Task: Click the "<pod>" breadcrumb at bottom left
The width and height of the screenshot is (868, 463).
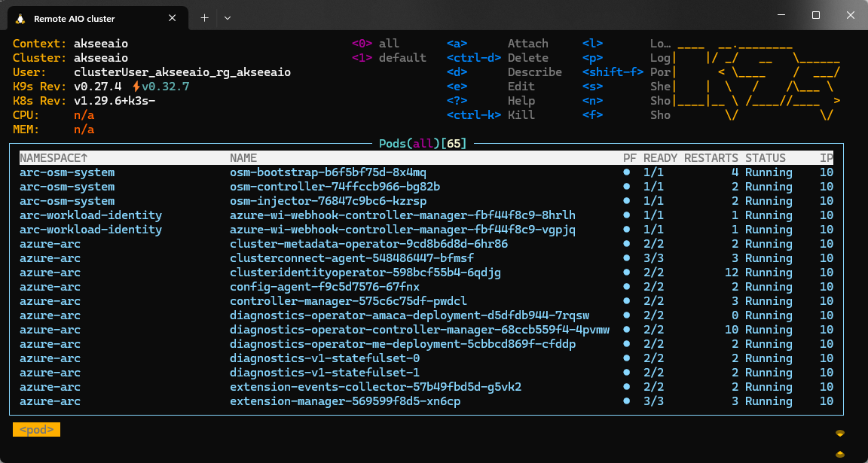Action: click(36, 429)
